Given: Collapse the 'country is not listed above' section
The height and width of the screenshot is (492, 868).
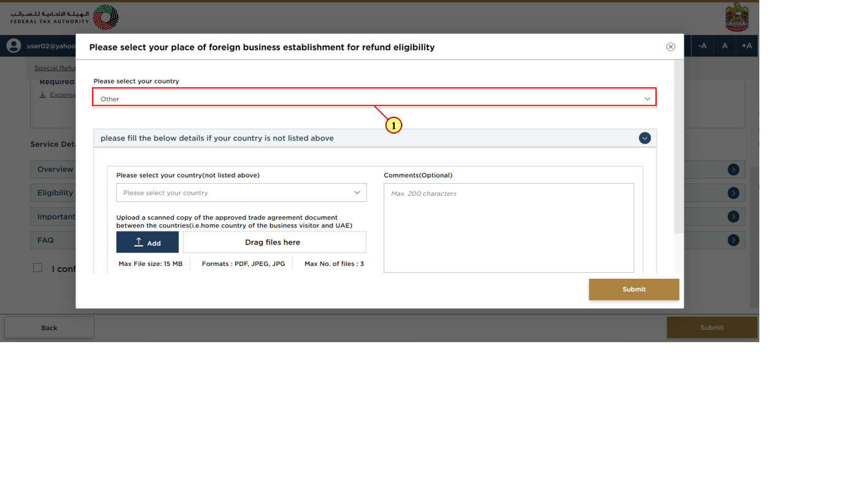Looking at the screenshot, I should tap(645, 138).
